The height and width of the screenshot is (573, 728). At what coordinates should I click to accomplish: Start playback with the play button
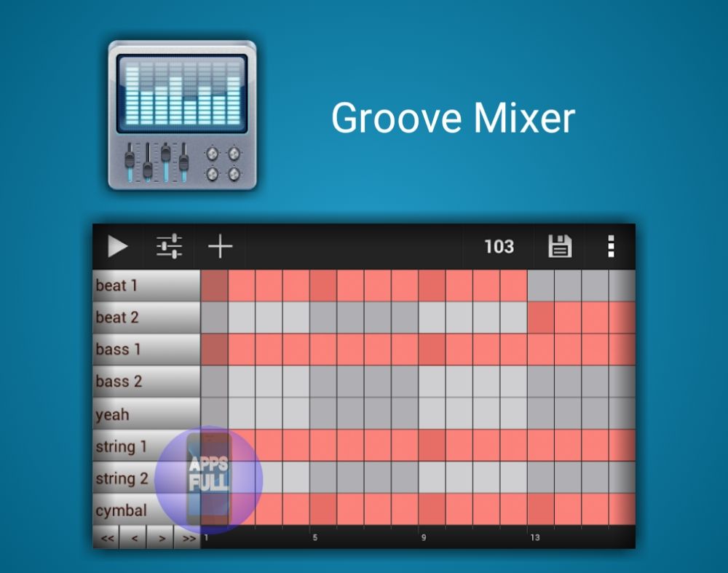point(117,246)
